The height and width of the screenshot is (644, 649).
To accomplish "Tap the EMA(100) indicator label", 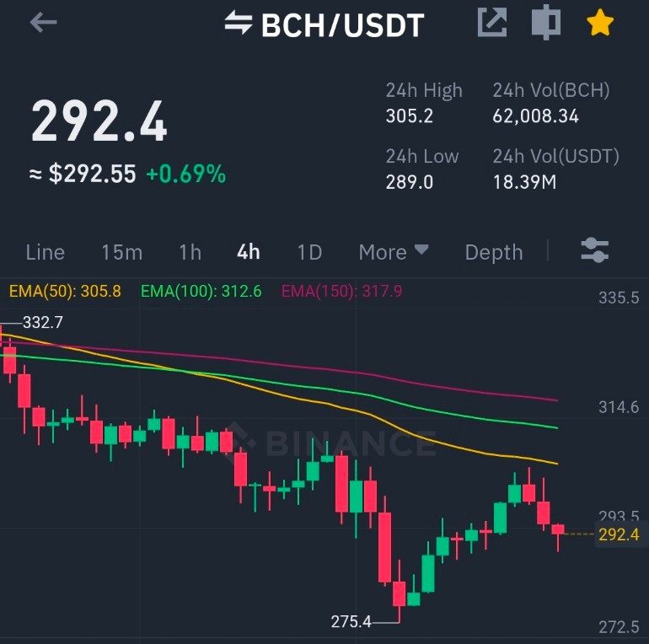I will coord(201,292).
